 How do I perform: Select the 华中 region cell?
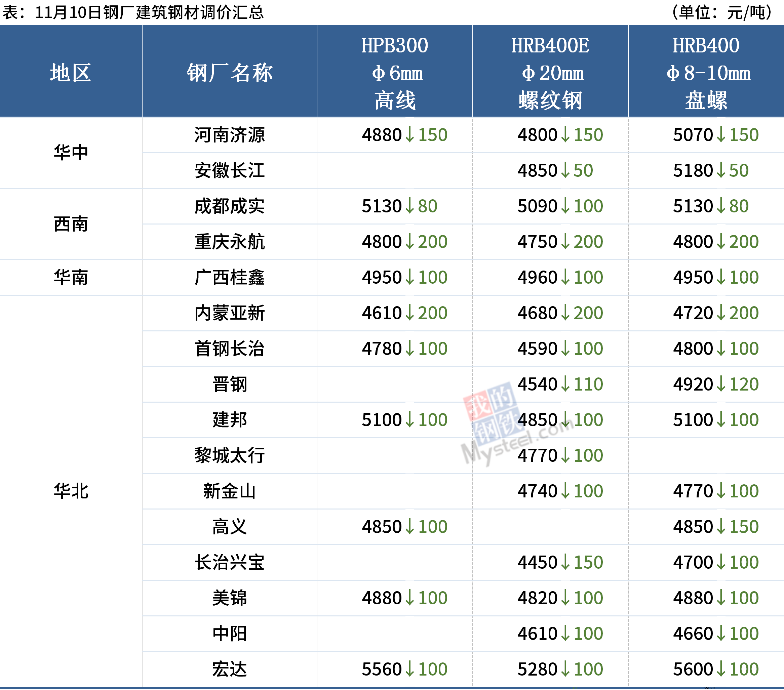71,153
